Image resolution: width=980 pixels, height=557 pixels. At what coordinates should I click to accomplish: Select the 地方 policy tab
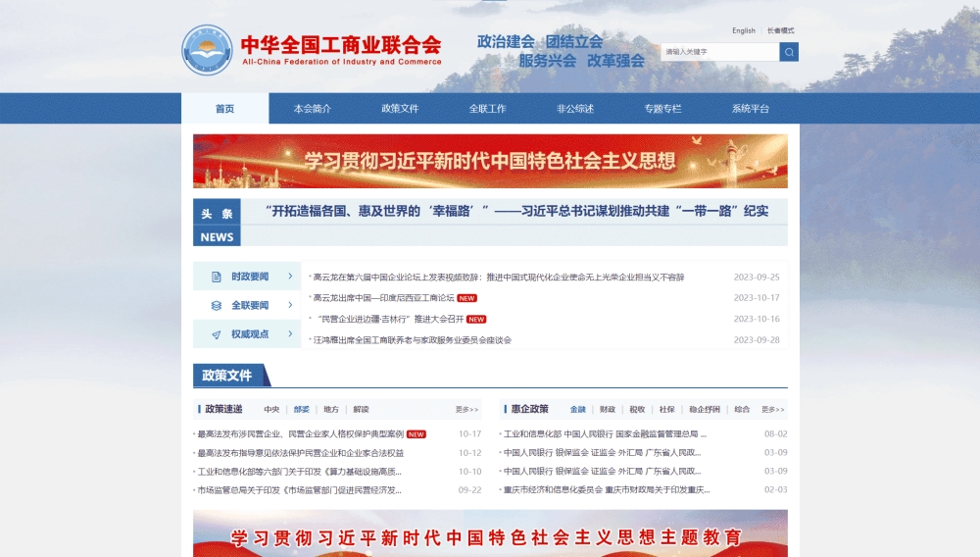pyautogui.click(x=331, y=410)
